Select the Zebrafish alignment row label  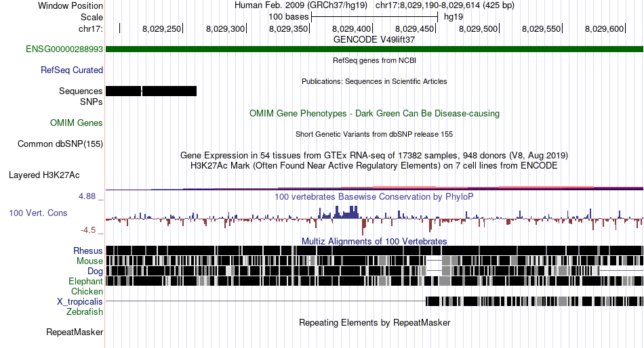click(85, 312)
